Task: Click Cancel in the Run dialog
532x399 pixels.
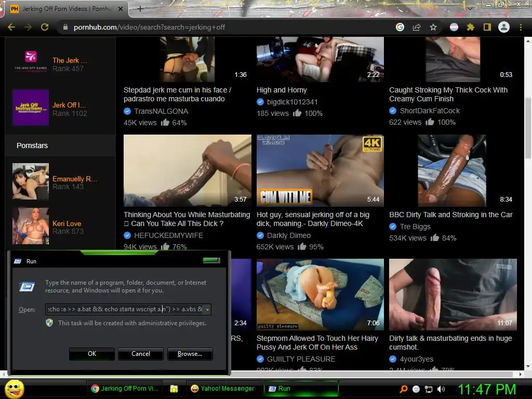Action: 141,354
